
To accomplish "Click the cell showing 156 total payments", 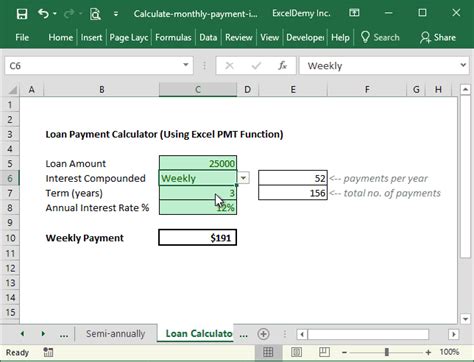I will point(293,193).
